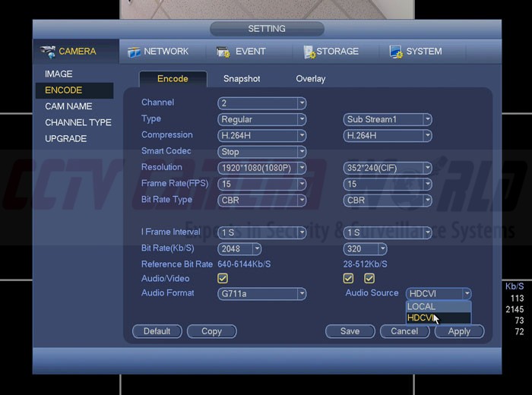Click the Save button
532x395 pixels.
pyautogui.click(x=350, y=331)
